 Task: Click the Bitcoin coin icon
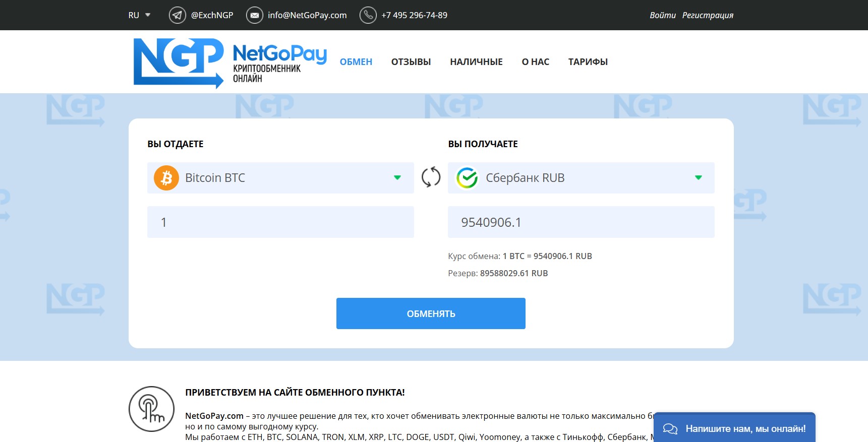point(166,178)
